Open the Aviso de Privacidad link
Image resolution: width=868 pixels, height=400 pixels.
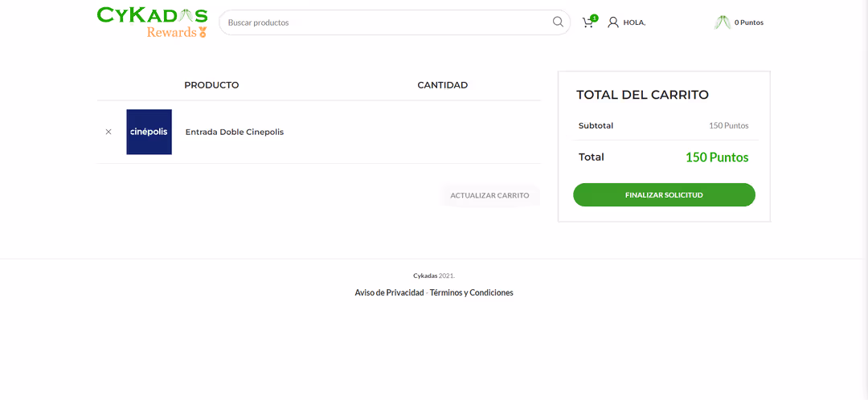(x=389, y=292)
